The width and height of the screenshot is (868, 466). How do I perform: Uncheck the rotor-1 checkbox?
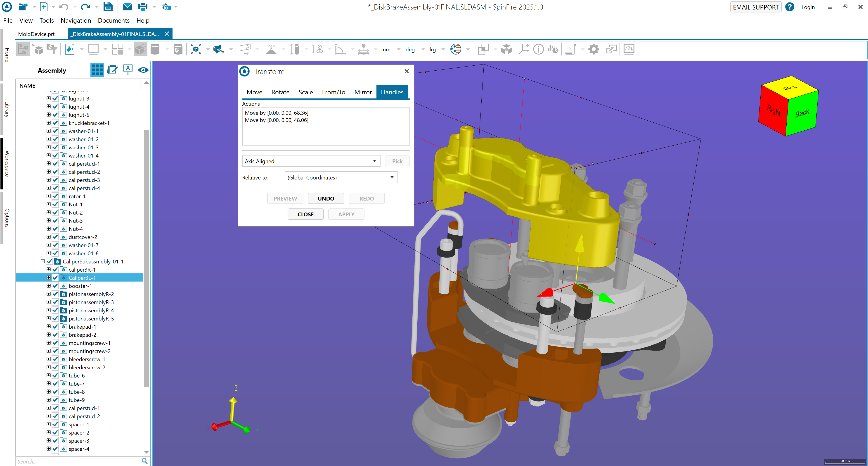[55, 196]
